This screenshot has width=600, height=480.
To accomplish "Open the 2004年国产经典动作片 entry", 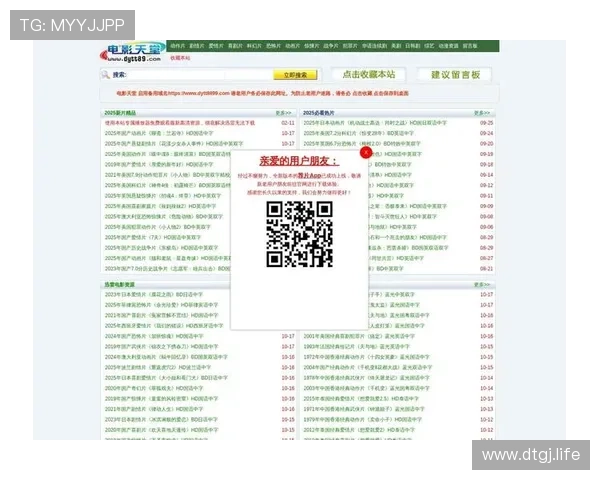I will tap(367, 367).
